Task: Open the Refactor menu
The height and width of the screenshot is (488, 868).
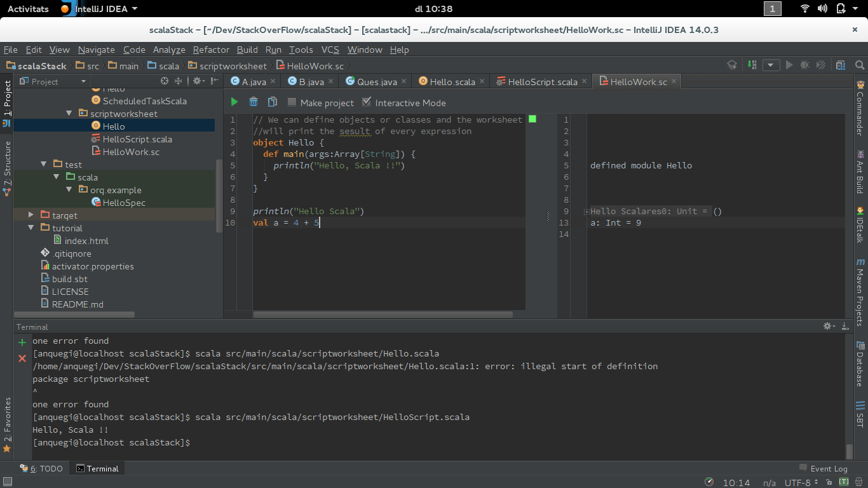Action: tap(211, 50)
